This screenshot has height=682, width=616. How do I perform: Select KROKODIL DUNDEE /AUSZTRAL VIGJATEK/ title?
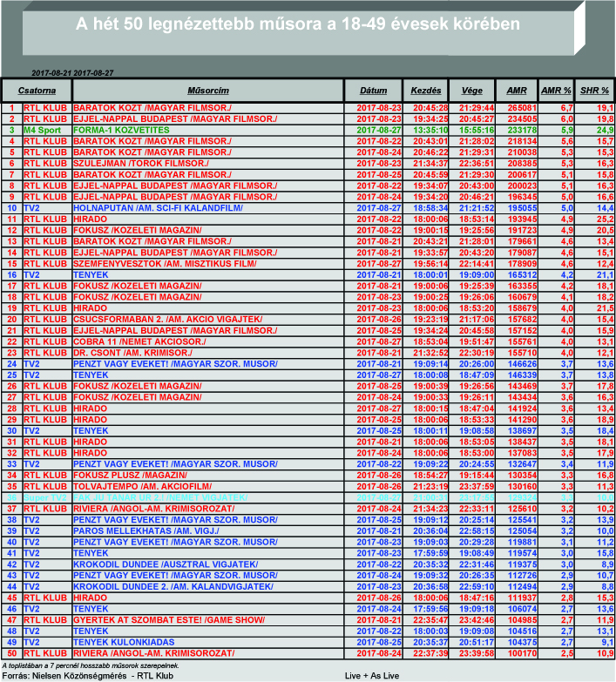tap(166, 564)
